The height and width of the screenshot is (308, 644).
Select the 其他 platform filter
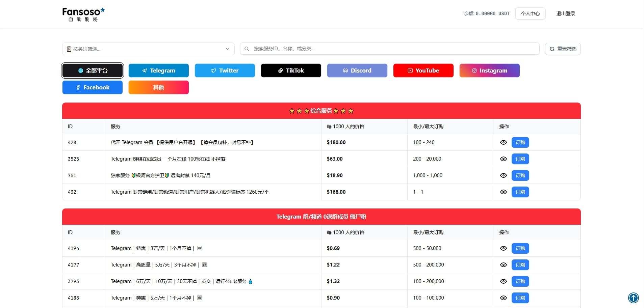pyautogui.click(x=159, y=87)
